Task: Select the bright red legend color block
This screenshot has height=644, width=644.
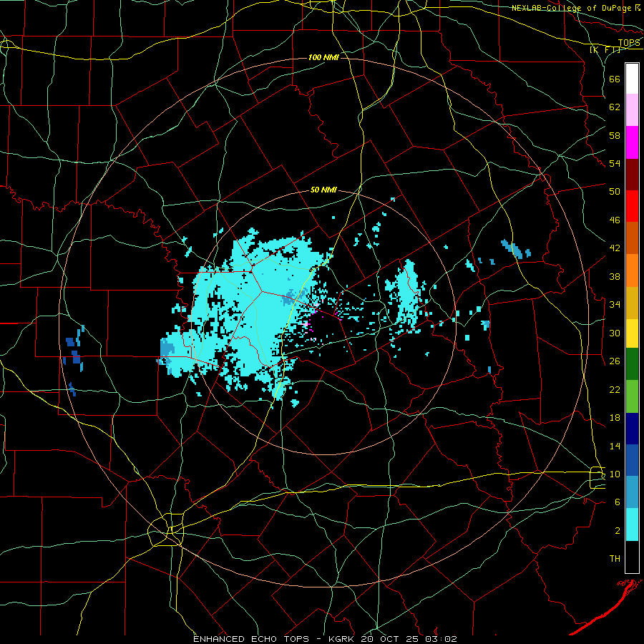Action: pyautogui.click(x=632, y=206)
